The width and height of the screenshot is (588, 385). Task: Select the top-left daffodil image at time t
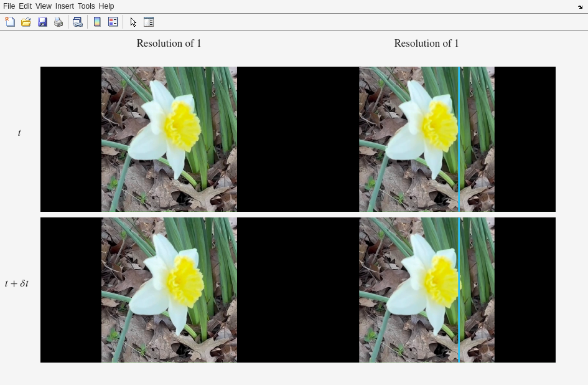coord(169,139)
